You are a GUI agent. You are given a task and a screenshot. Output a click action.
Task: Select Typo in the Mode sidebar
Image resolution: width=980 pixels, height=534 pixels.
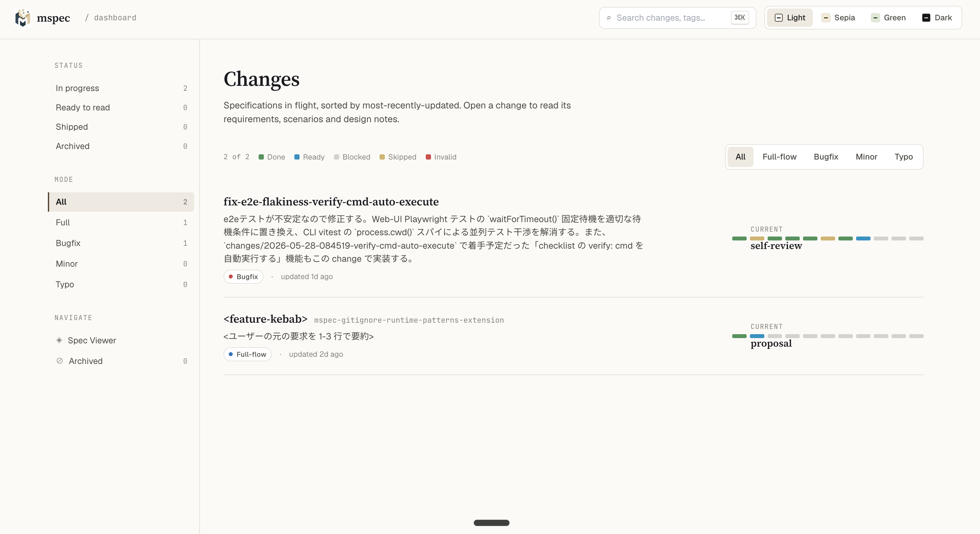pos(121,284)
